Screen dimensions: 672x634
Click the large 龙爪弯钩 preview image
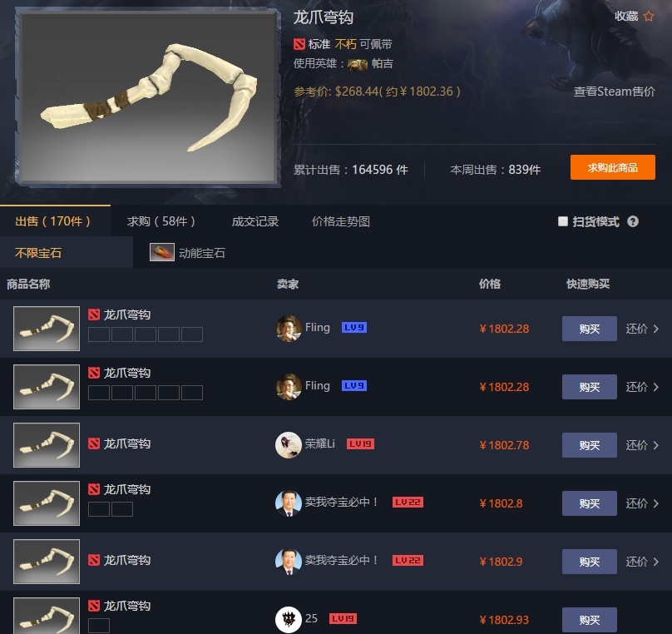point(148,97)
